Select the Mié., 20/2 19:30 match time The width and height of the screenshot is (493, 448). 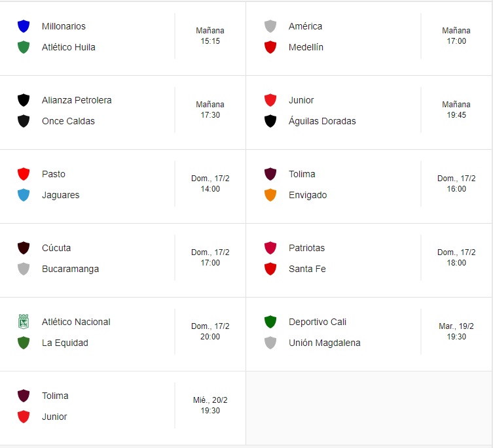210,405
